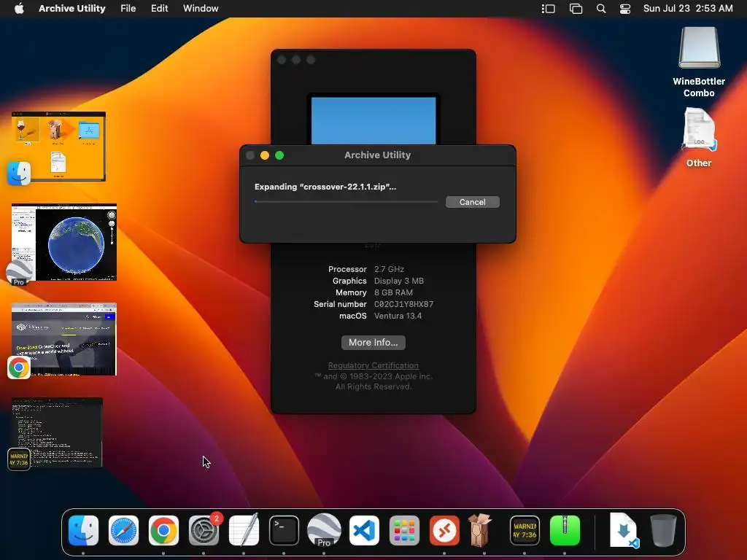Open the Window menu

tap(201, 8)
